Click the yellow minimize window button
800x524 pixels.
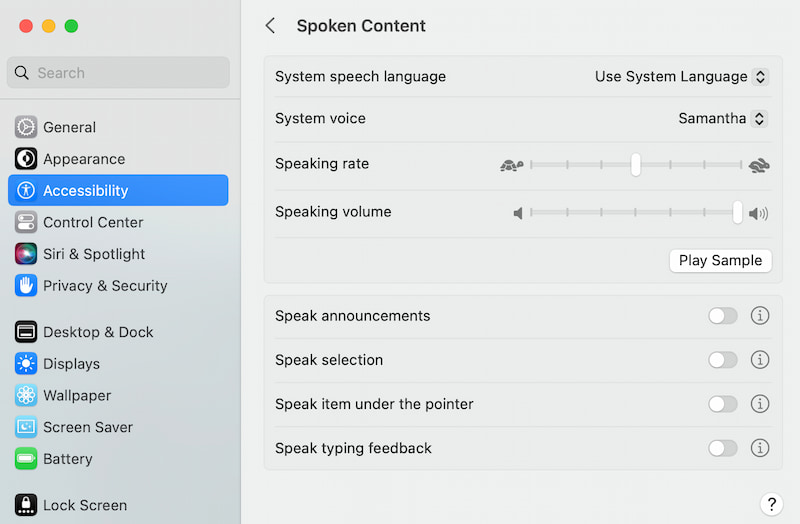48,26
